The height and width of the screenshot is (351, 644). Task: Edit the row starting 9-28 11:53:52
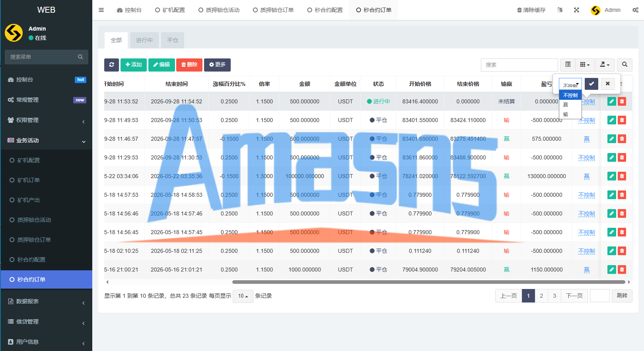point(612,101)
